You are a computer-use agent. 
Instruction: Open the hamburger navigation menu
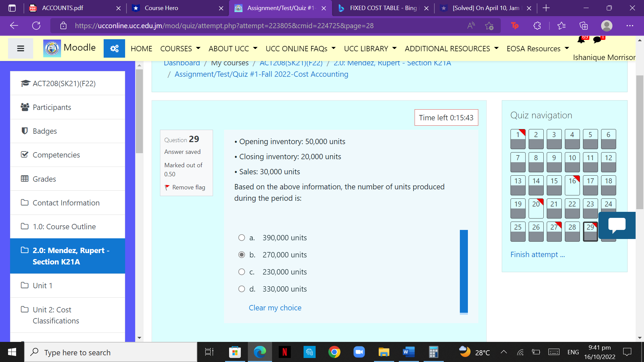click(x=20, y=48)
